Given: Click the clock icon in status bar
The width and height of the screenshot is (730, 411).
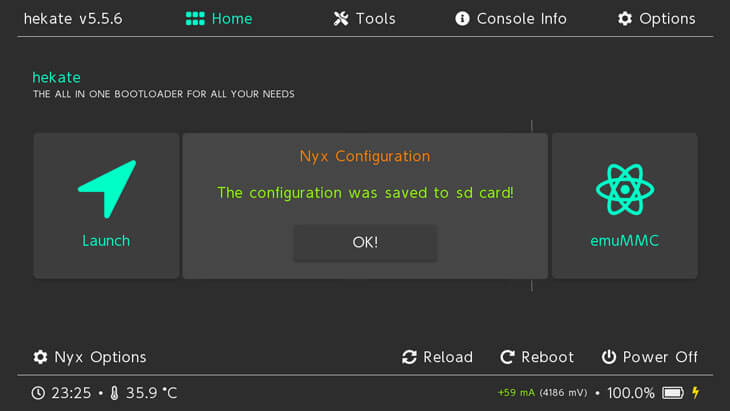Looking at the screenshot, I should pyautogui.click(x=38, y=393).
